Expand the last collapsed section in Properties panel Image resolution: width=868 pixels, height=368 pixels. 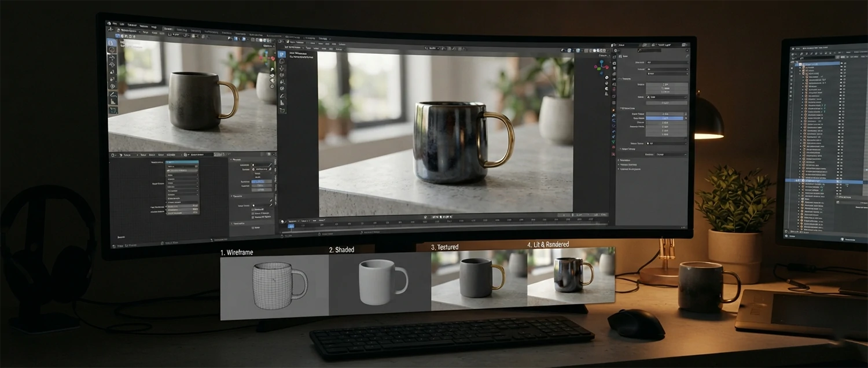point(619,169)
